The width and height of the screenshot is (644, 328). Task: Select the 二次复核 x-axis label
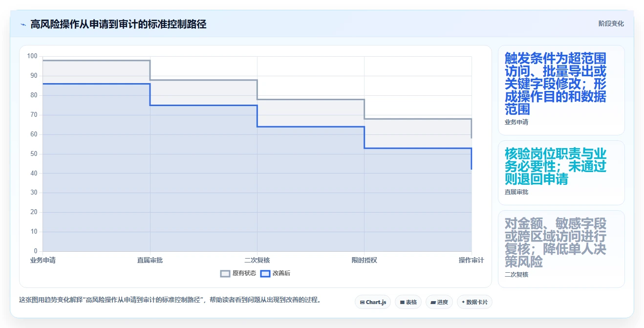tap(257, 260)
